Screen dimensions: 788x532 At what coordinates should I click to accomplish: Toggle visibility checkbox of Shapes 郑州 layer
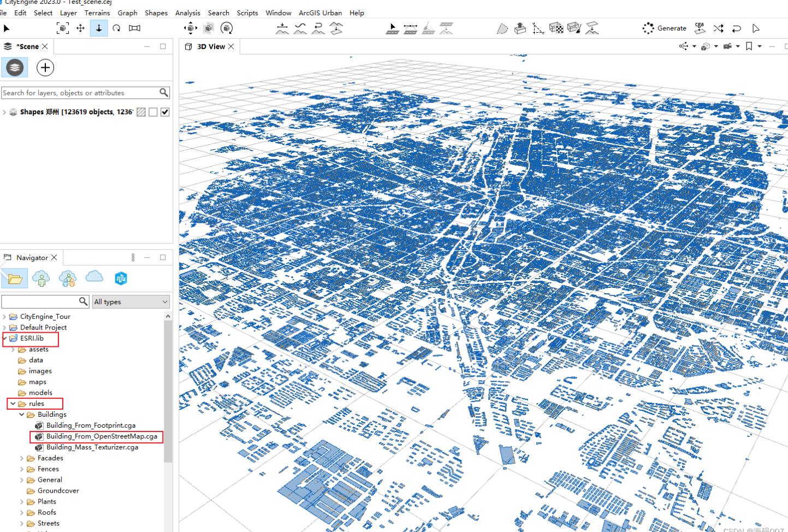pyautogui.click(x=165, y=112)
